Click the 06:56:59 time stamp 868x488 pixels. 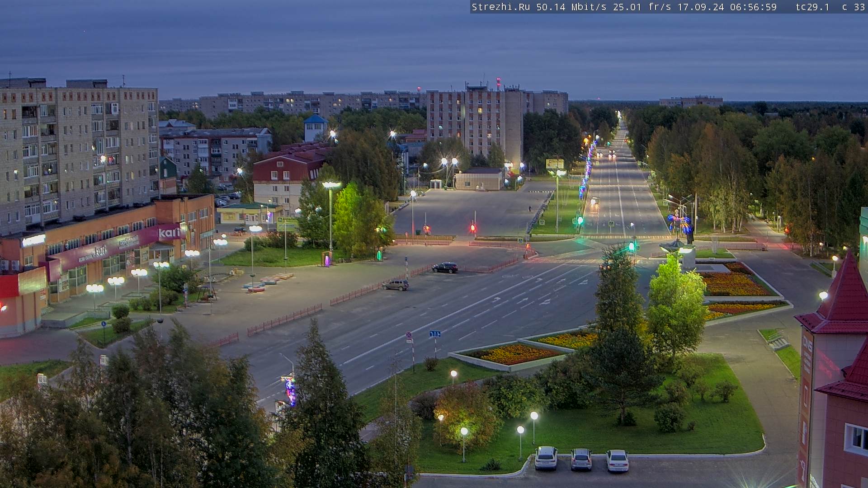(x=753, y=7)
